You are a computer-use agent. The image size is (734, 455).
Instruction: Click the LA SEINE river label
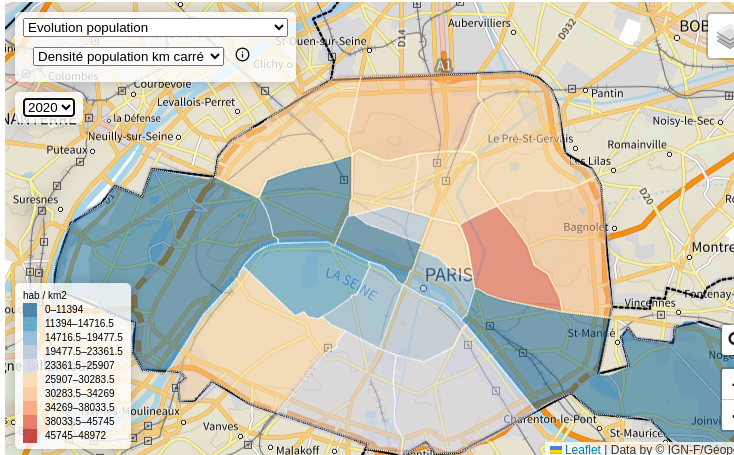(351, 284)
